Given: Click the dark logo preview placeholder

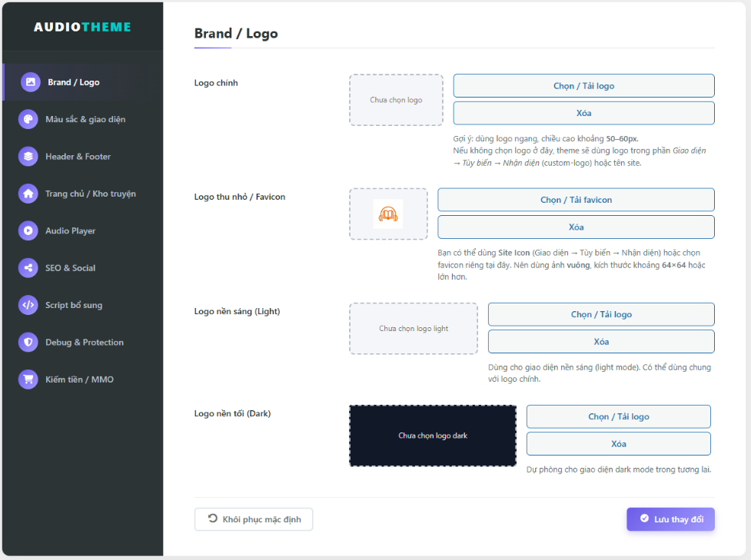Looking at the screenshot, I should (433, 436).
